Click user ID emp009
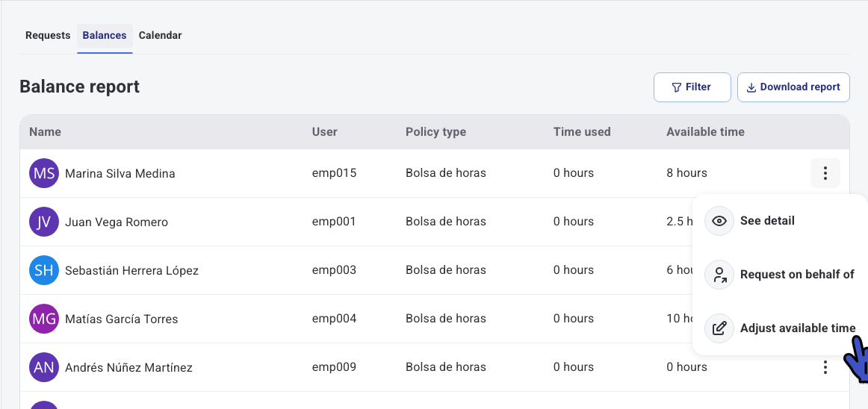This screenshot has height=409, width=868. click(335, 367)
